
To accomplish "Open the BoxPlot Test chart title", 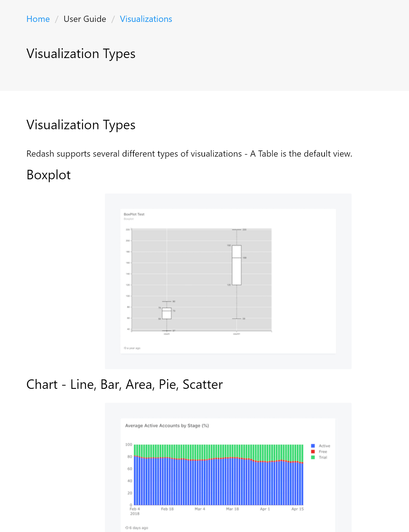I will 134,214.
